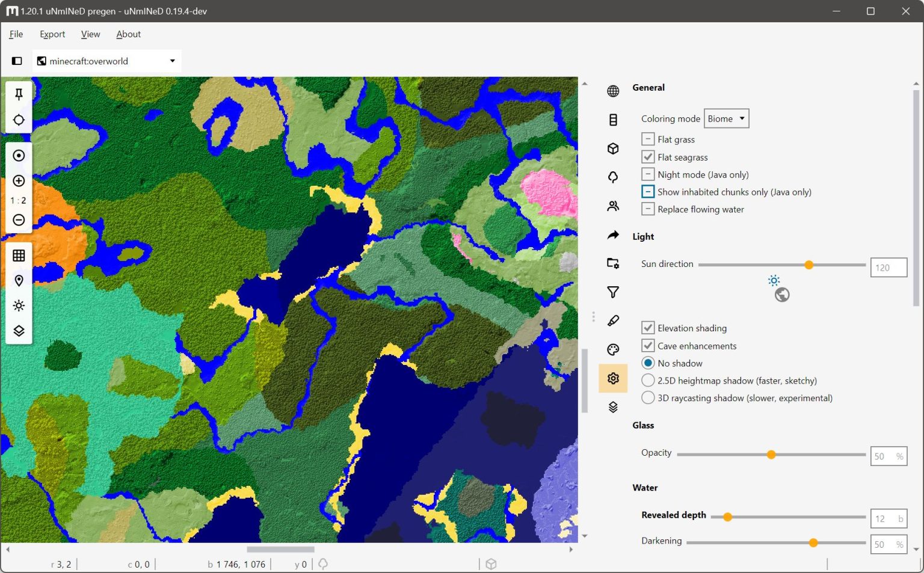
Task: Open the globe General settings panel icon
Action: coord(613,91)
